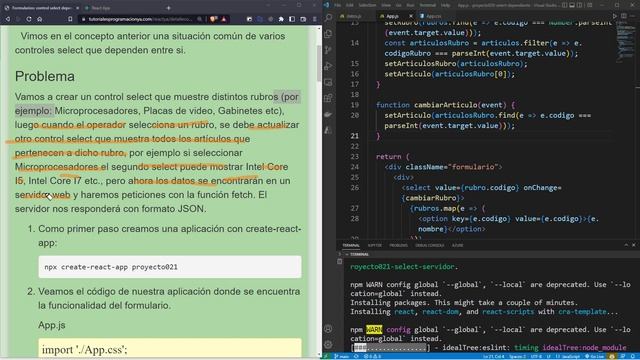The image size is (640, 360).
Task: Select the JUPYTER panel tab
Action: tap(375, 245)
